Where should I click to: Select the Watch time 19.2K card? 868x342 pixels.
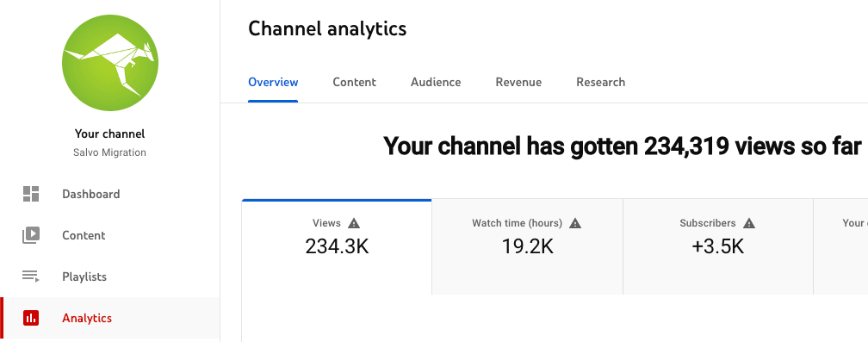click(x=528, y=247)
